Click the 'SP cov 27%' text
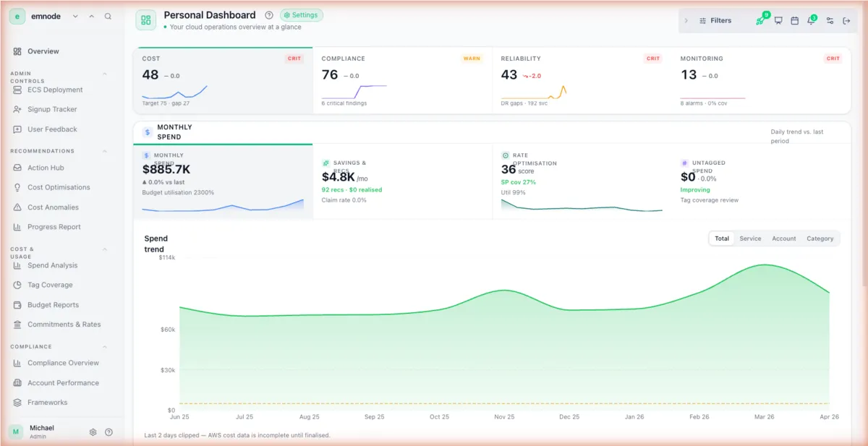This screenshot has height=446, width=868. click(x=519, y=183)
